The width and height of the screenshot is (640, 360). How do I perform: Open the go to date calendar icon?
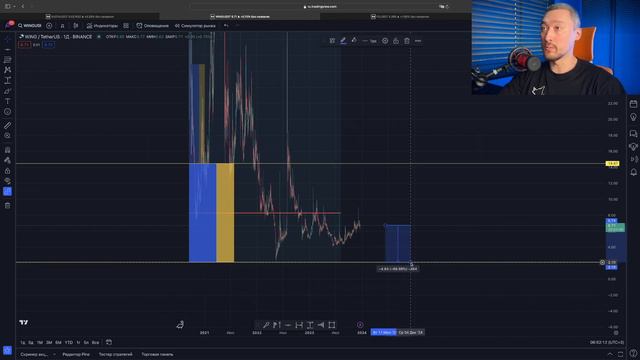[109, 342]
